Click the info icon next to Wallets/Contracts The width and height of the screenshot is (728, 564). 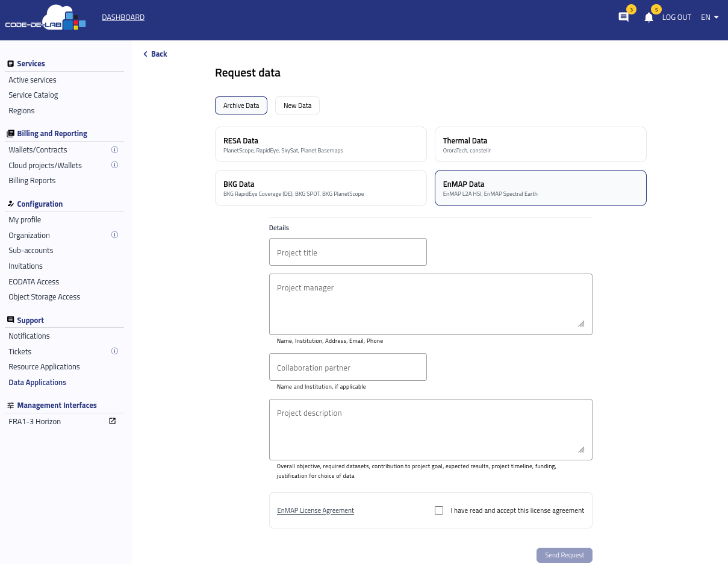114,149
